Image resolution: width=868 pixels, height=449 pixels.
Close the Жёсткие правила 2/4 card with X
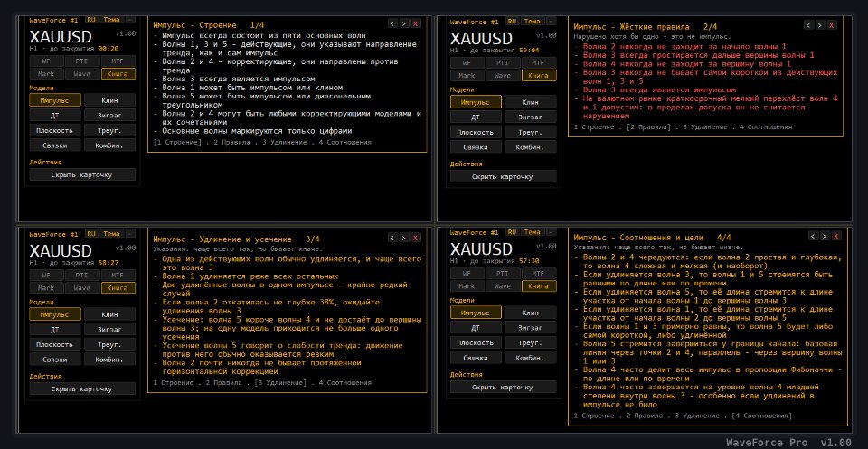[832, 25]
